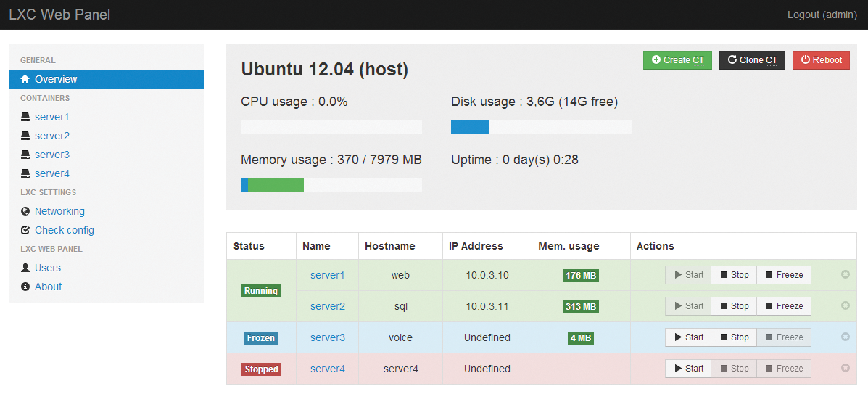Click the remove icon for server4
Image resolution: width=868 pixels, height=394 pixels.
pos(845,369)
